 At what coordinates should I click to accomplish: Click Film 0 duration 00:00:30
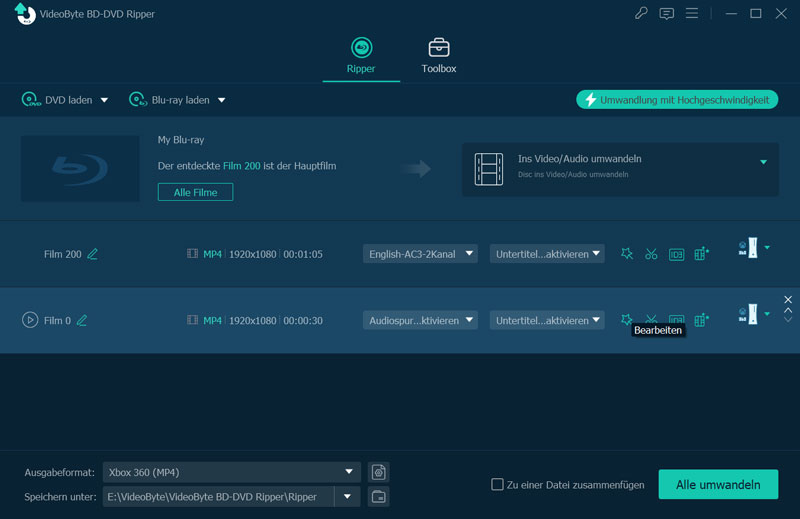(303, 320)
